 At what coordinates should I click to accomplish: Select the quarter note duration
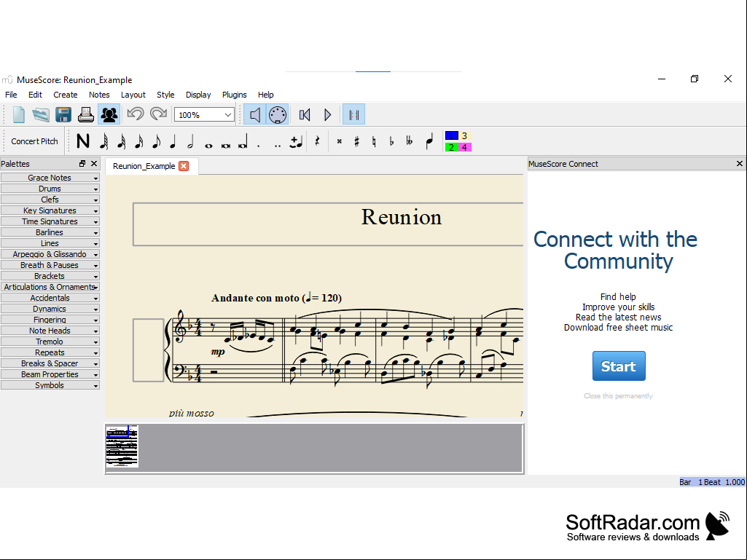click(x=173, y=141)
